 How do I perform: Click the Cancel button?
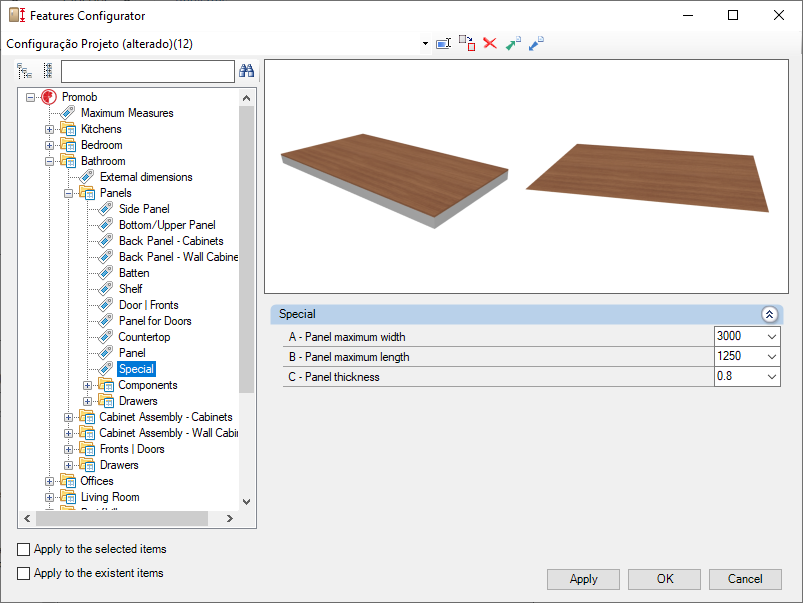[745, 579]
